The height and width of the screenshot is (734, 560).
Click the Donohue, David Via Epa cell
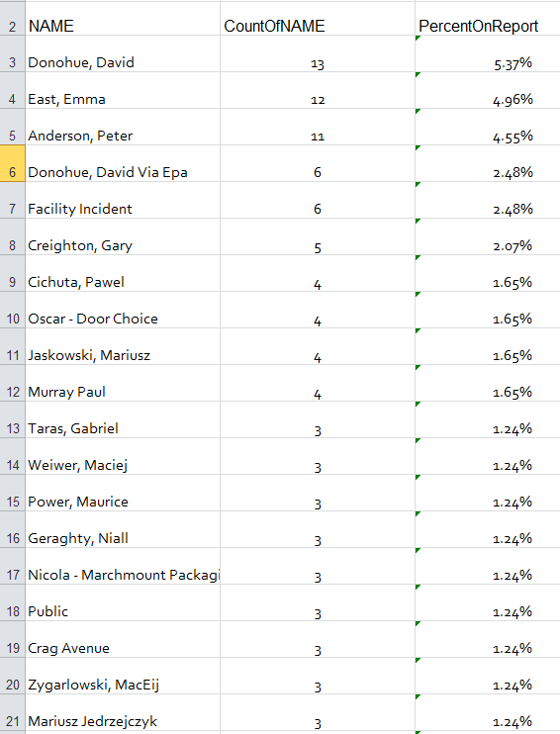tap(123, 163)
